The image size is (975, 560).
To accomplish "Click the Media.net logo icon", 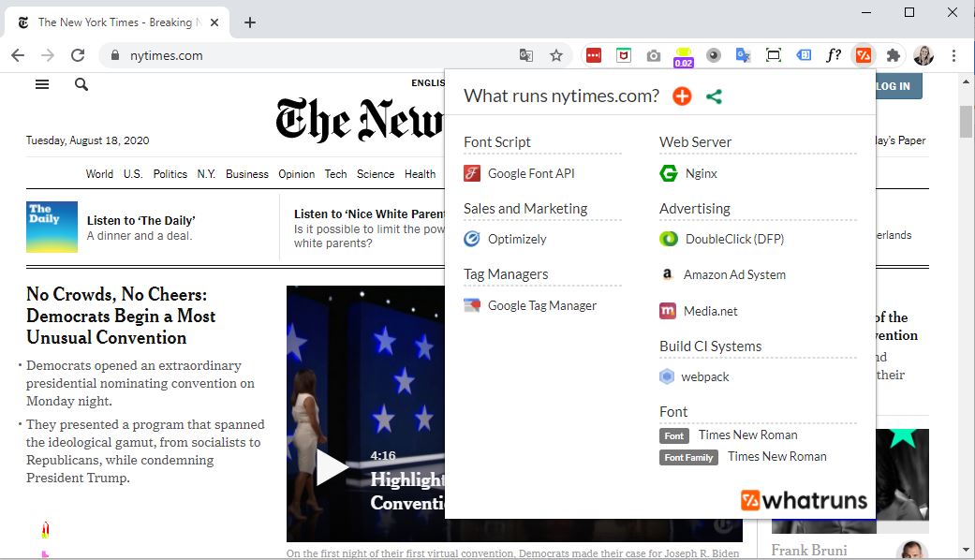I will pyautogui.click(x=667, y=311).
